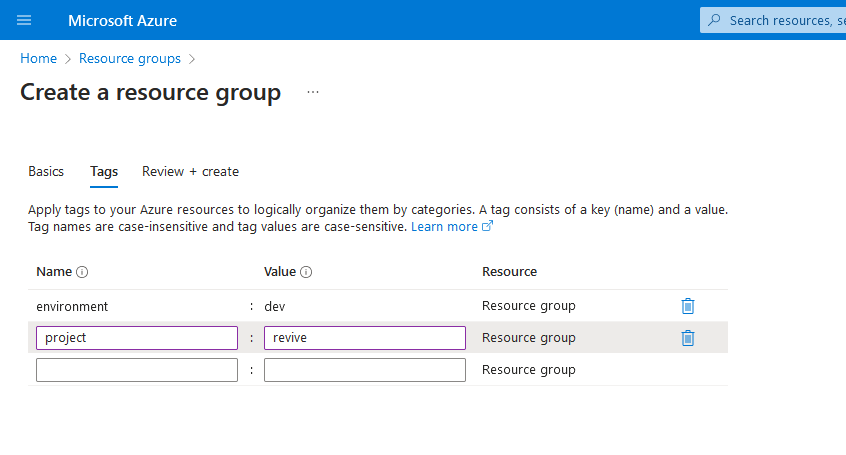846x455 pixels.
Task: Show info tooltip for Name column
Action: tap(82, 272)
